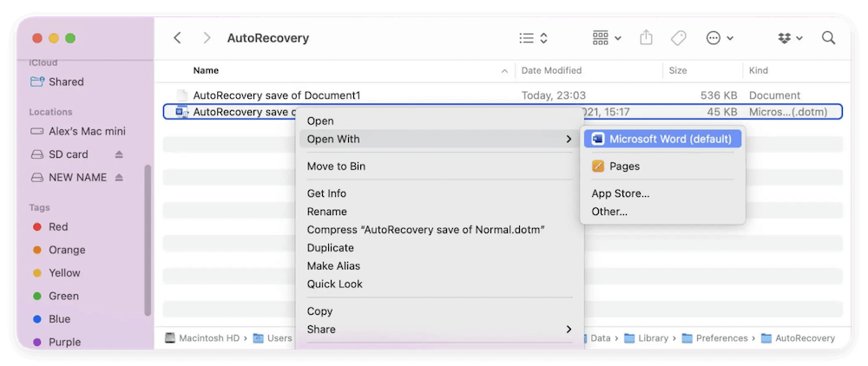Image resolution: width=868 pixels, height=366 pixels.
Task: Click AutoRecovery folder in path bar
Action: click(x=798, y=338)
